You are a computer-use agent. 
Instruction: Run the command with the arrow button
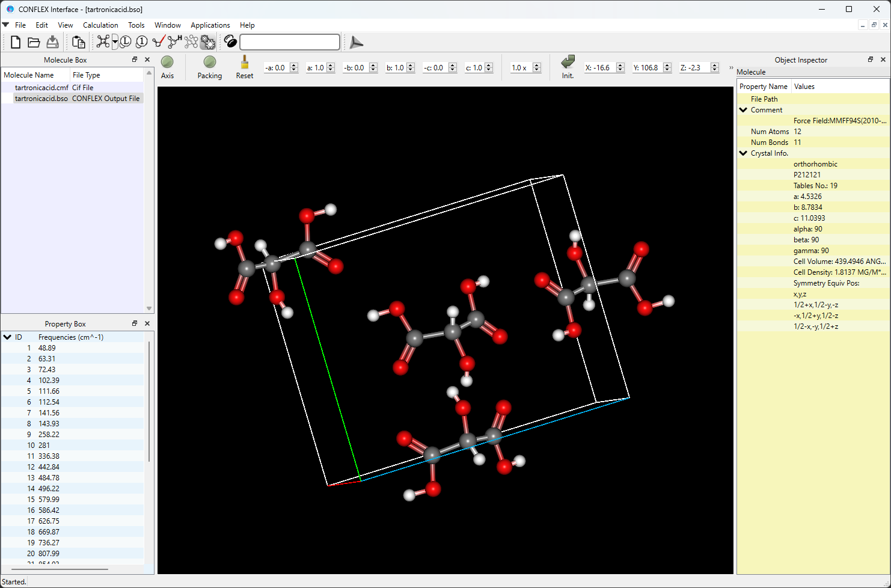pyautogui.click(x=356, y=41)
